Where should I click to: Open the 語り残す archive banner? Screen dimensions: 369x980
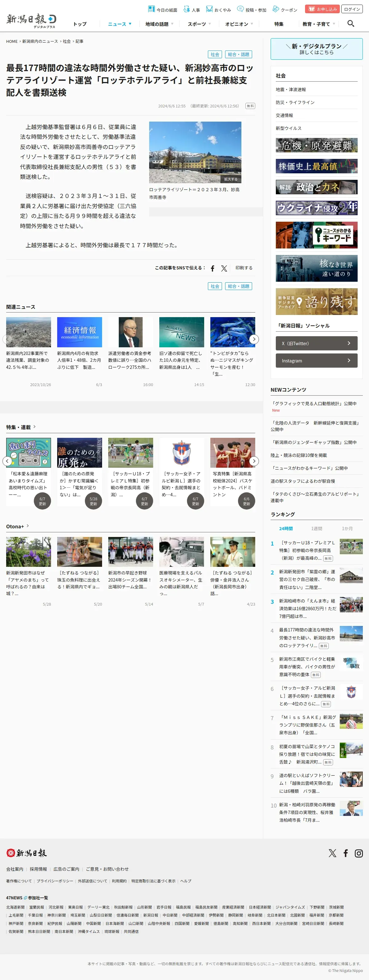click(x=316, y=302)
